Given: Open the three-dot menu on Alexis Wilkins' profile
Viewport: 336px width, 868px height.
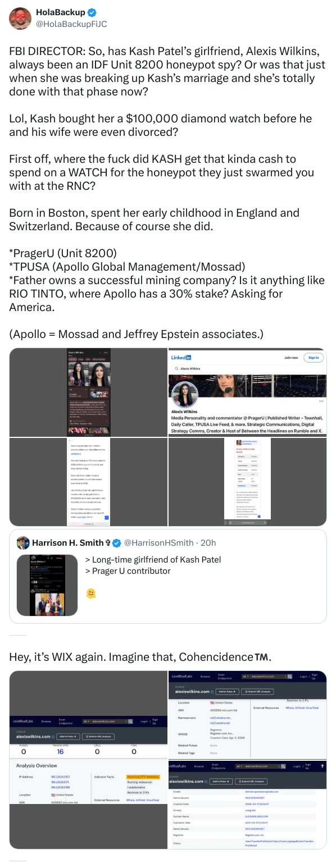Looking at the screenshot, I should 321,401.
